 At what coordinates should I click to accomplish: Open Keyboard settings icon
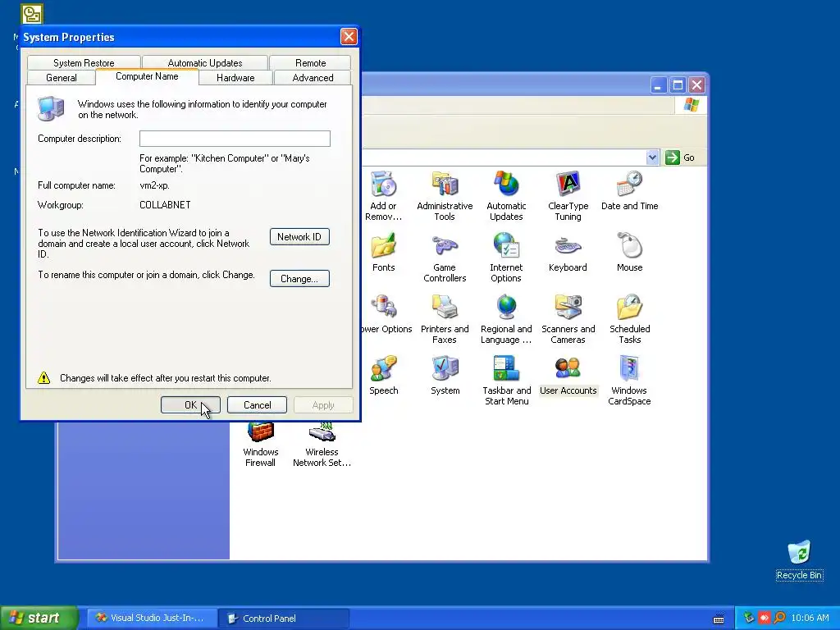pyautogui.click(x=568, y=253)
